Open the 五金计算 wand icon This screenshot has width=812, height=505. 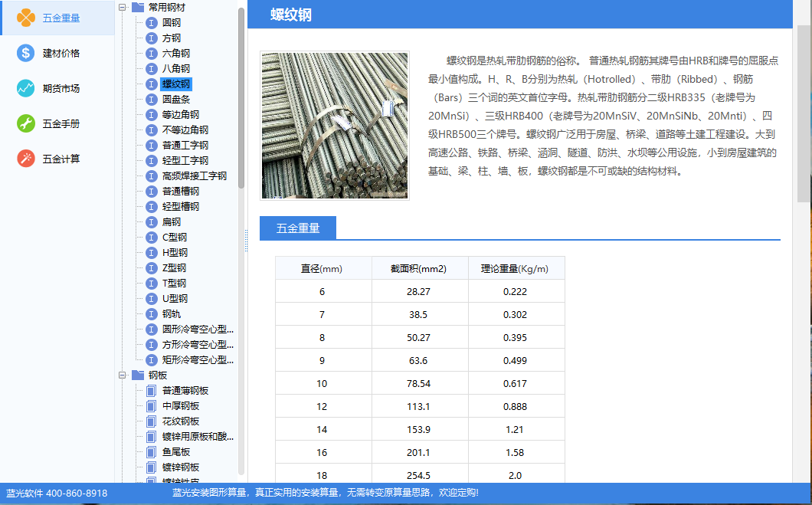(25, 159)
